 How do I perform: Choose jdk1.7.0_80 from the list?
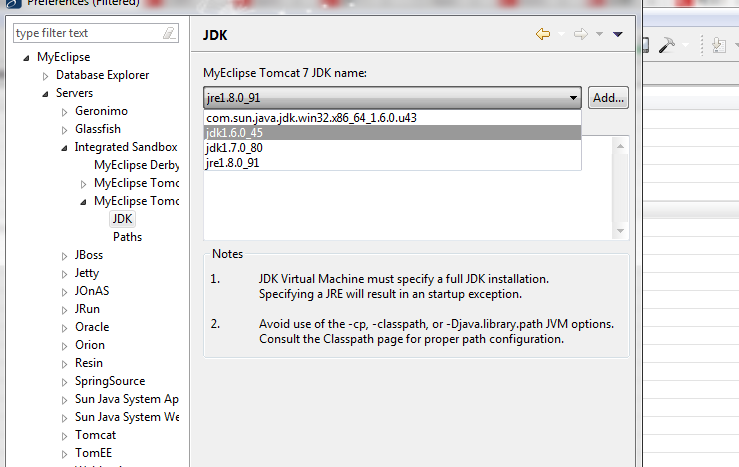point(392,148)
